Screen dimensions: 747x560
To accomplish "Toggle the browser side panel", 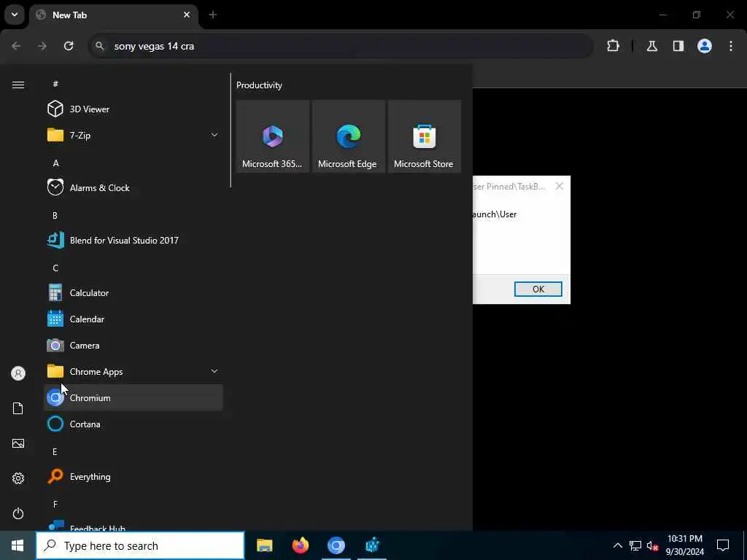I will pyautogui.click(x=678, y=46).
